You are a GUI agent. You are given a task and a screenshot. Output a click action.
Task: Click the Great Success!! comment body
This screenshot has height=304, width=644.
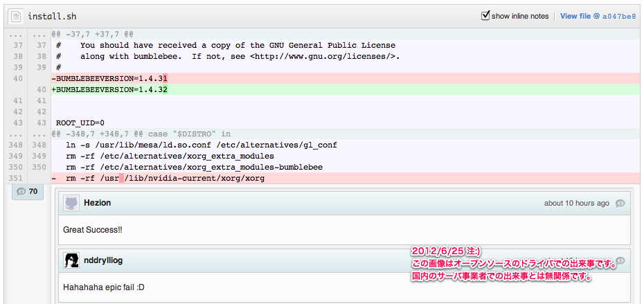92,229
